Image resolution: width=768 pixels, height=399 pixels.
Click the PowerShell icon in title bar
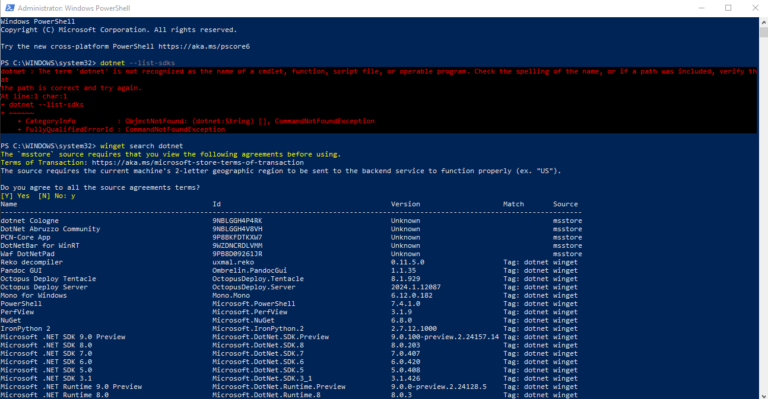pyautogui.click(x=9, y=8)
